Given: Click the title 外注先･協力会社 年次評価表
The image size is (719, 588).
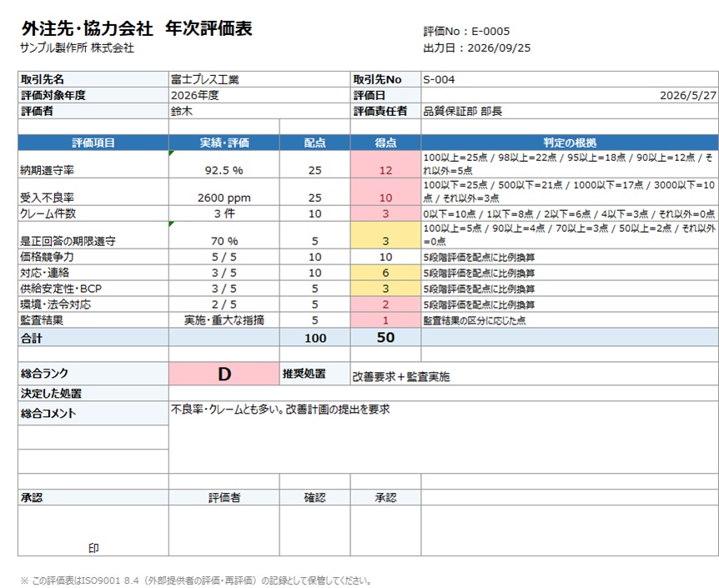Looking at the screenshot, I should coord(137,28).
